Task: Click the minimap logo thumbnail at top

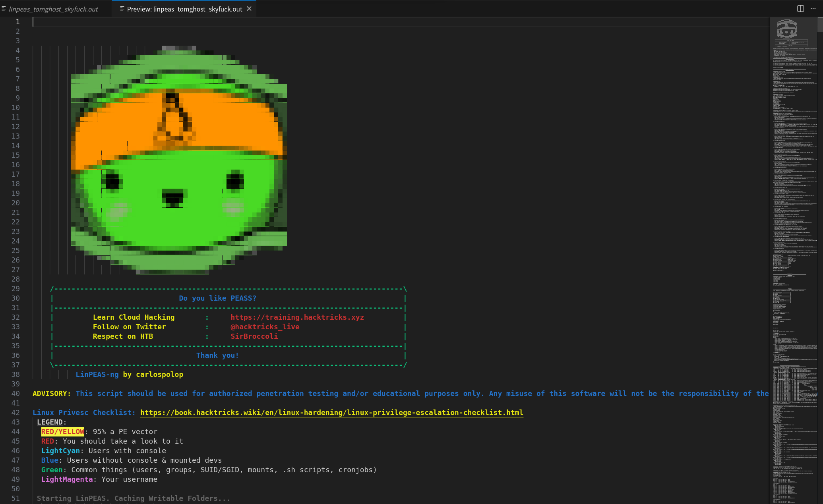Action: (x=786, y=29)
